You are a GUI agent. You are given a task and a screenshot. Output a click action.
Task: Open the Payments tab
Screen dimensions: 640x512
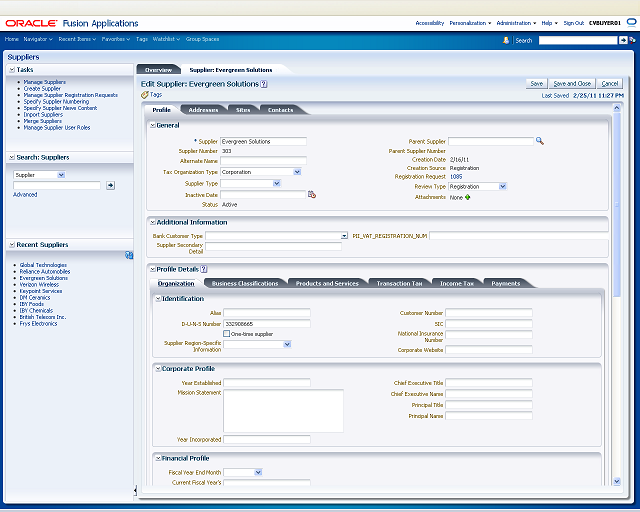(506, 283)
